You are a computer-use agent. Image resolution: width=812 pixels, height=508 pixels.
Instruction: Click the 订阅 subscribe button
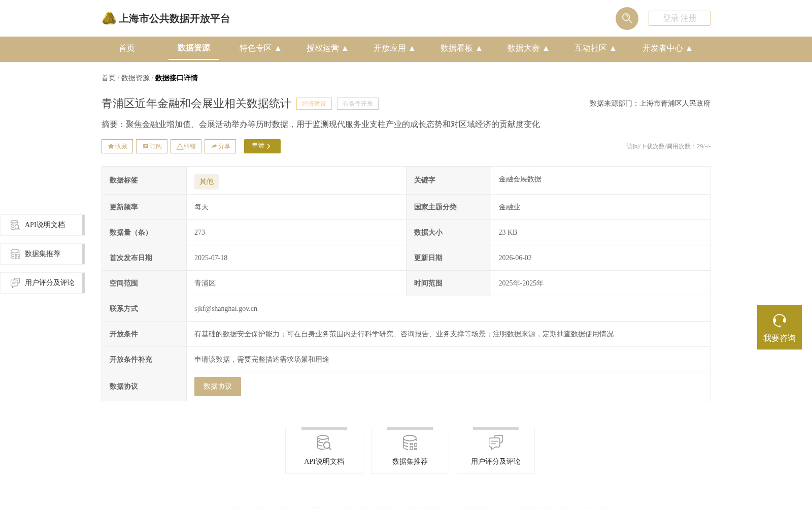point(152,146)
